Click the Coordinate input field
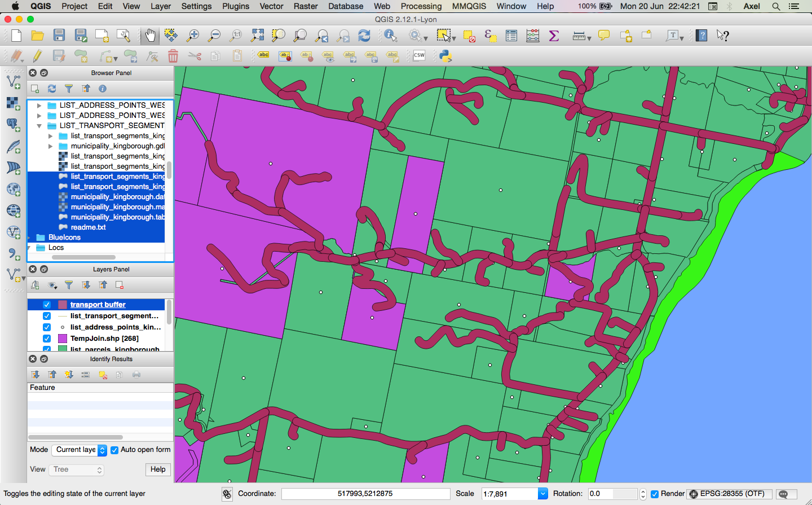Screen dimensions: 812x505 point(365,494)
